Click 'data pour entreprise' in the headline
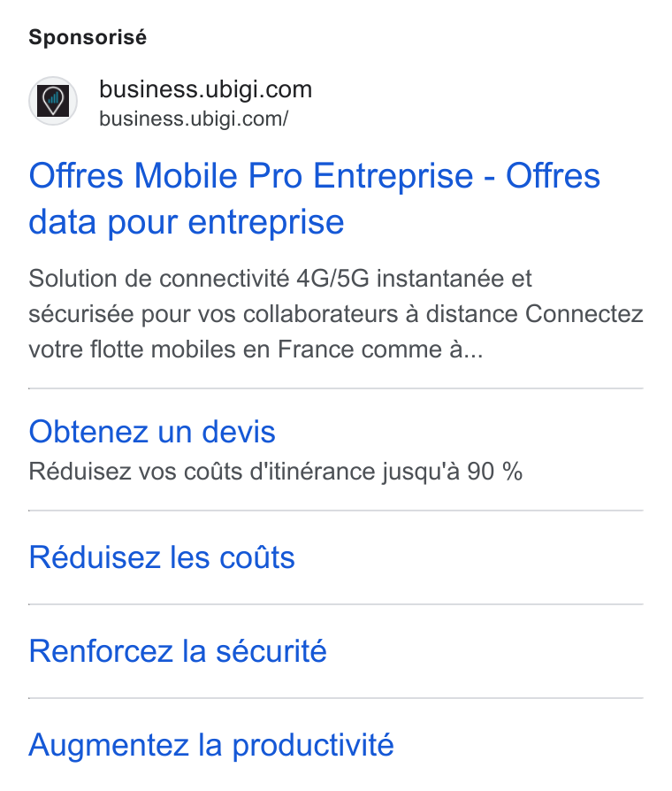 pos(186,222)
